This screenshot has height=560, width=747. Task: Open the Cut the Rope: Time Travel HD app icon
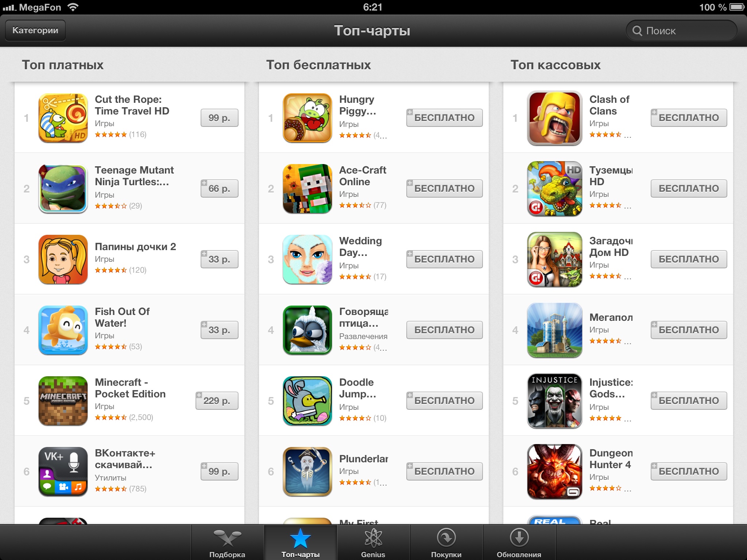point(63,118)
